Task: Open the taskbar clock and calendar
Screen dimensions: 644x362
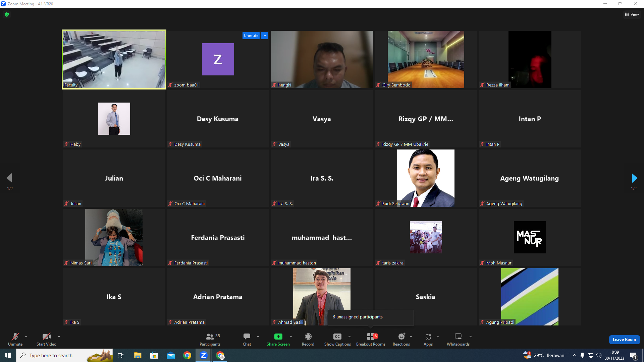Action: 614,355
